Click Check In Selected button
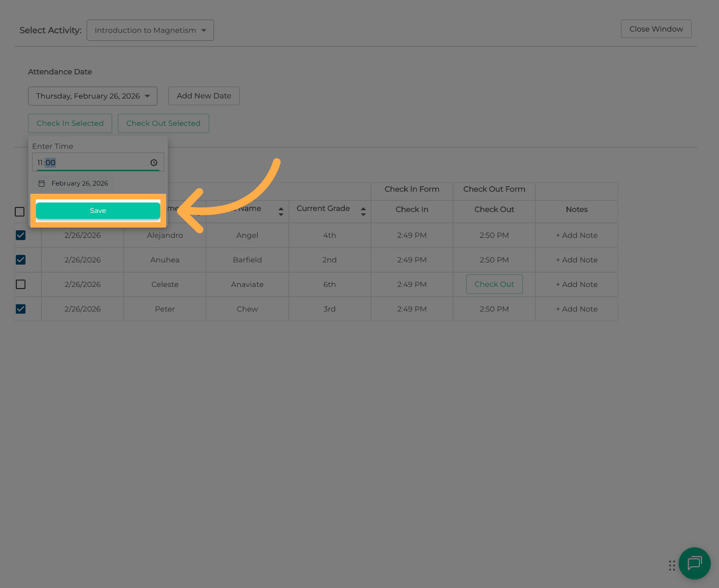 pyautogui.click(x=70, y=124)
